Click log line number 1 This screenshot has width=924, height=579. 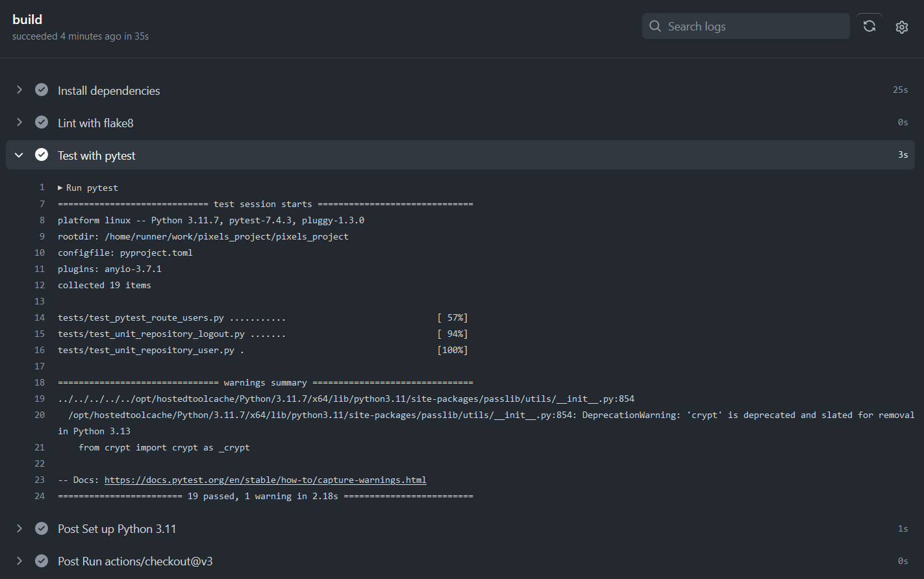[42, 188]
